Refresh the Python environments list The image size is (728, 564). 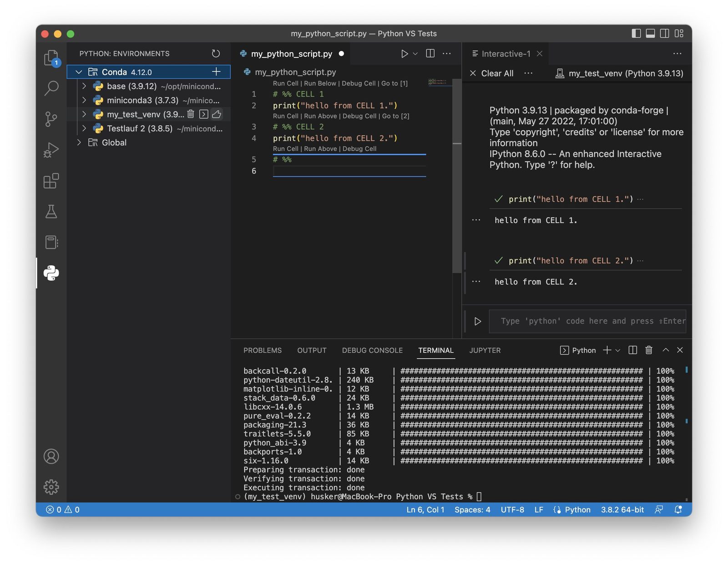[216, 54]
